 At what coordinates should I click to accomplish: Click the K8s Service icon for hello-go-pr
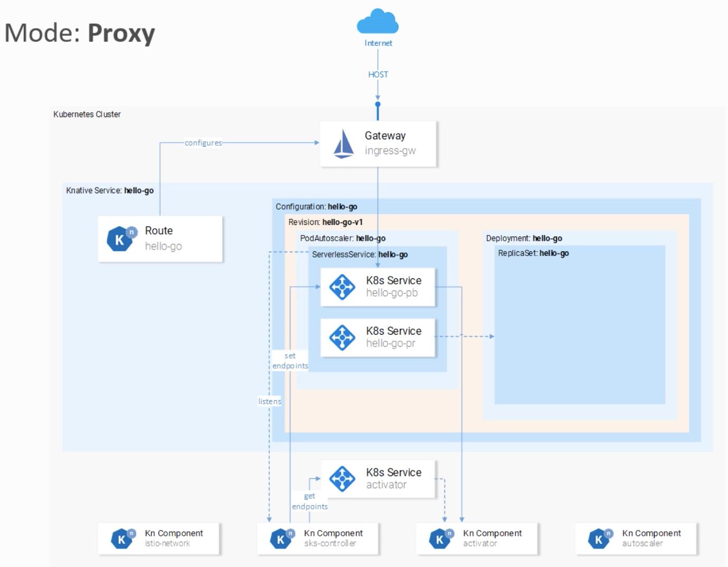pos(342,337)
